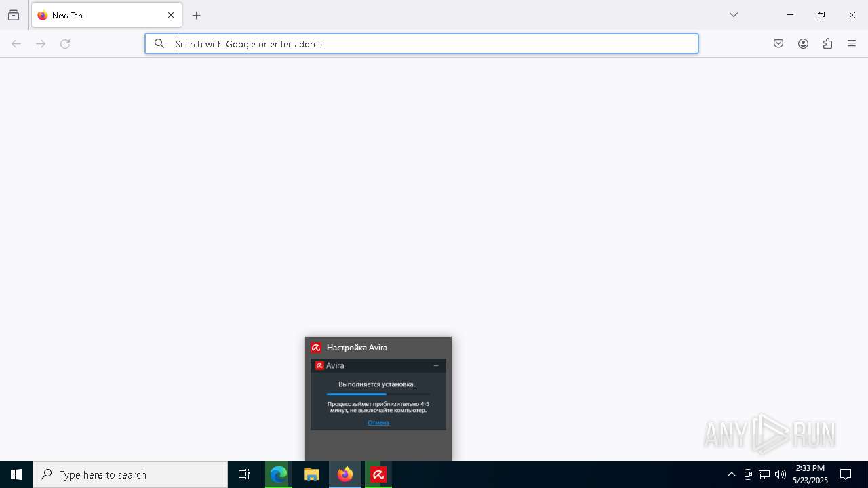Cancel installation via Отмена link
Image resolution: width=868 pixels, height=488 pixels.
pos(378,422)
